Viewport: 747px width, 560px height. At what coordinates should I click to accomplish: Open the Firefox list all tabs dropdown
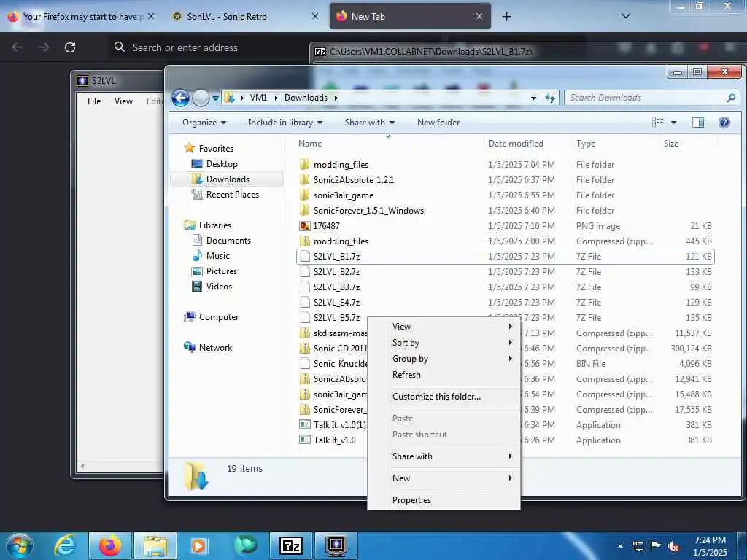(x=626, y=16)
